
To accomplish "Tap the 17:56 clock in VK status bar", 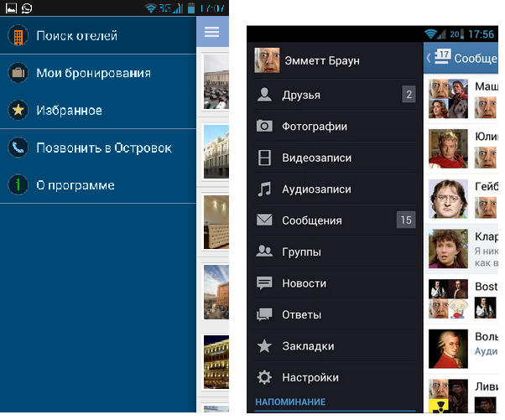I will [x=481, y=34].
